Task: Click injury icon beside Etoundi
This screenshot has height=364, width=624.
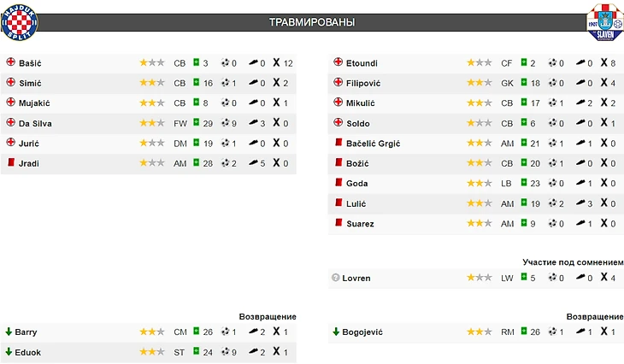Action: coord(338,63)
